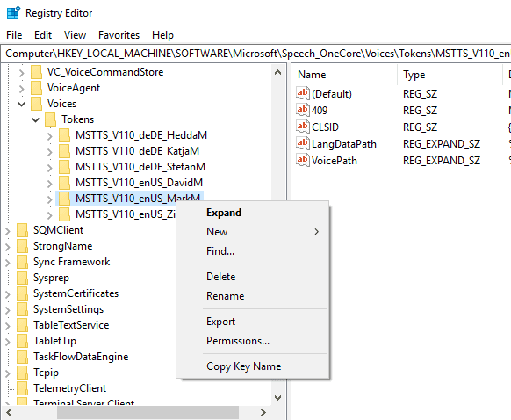Expand the MSTTS_V110_deDE_StefanM key

49,167
